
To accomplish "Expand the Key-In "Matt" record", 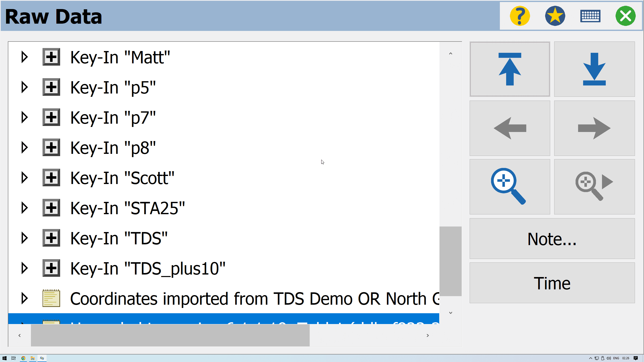I will [24, 57].
